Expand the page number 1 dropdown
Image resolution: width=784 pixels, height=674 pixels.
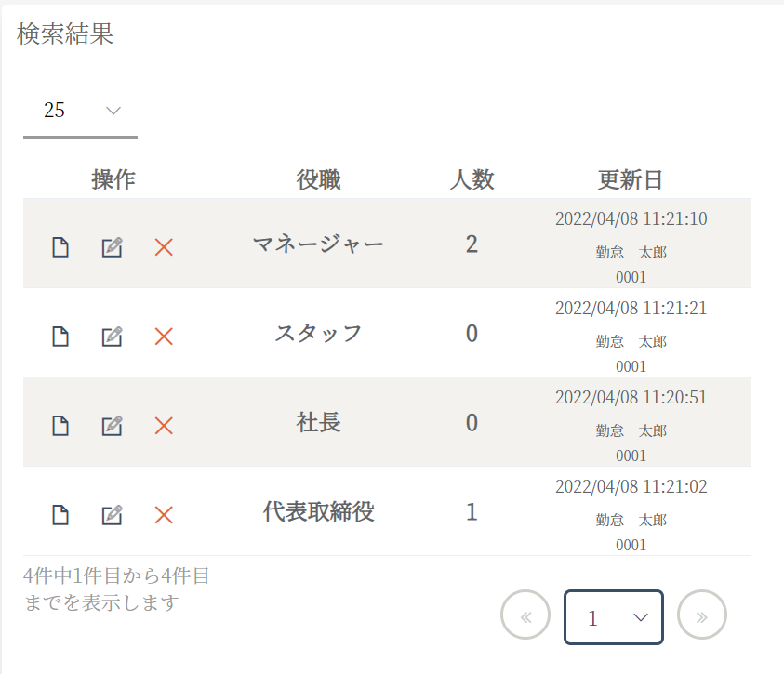point(614,617)
